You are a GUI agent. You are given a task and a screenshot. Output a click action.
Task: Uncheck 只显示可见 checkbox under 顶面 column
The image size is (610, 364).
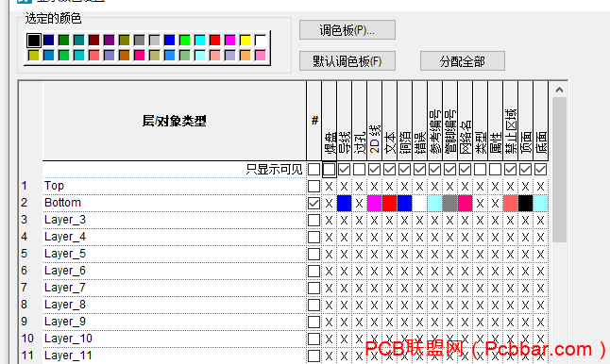[525, 170]
